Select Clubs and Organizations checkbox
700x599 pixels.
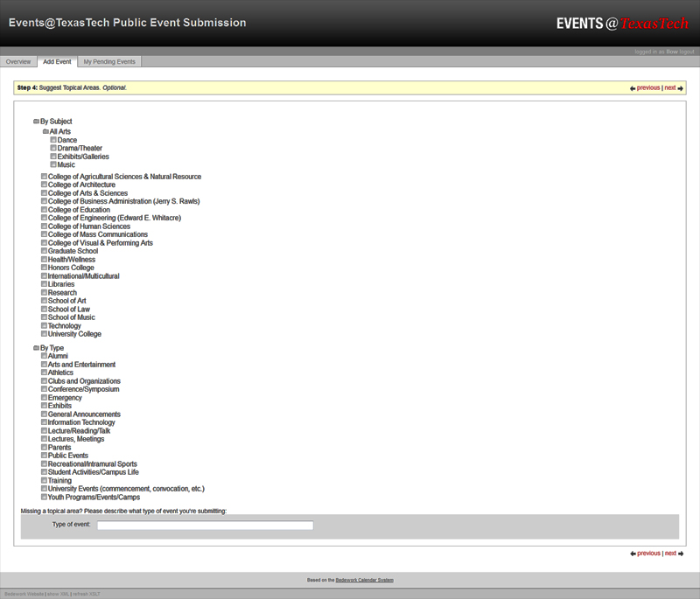click(45, 381)
